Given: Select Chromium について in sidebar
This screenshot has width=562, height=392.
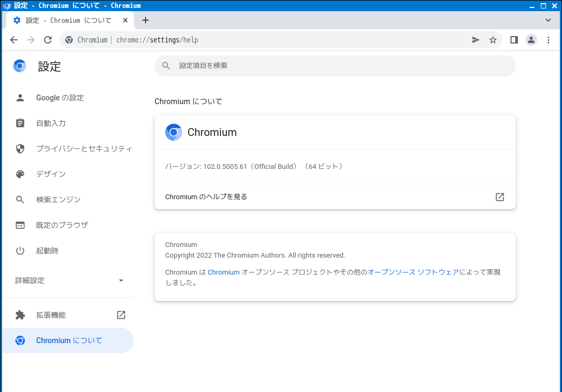Looking at the screenshot, I should click(x=68, y=340).
